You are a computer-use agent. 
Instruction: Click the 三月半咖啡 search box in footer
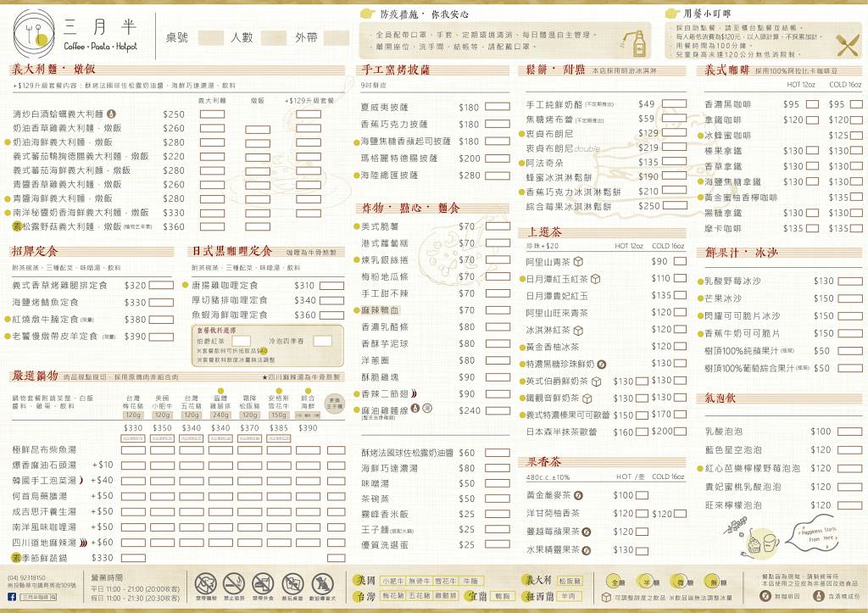pyautogui.click(x=38, y=597)
